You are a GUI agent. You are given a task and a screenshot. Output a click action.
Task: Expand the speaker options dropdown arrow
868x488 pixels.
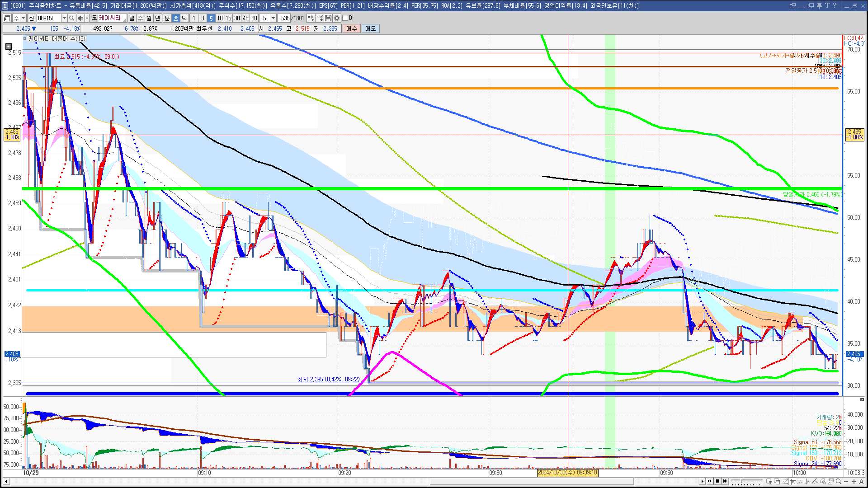click(x=87, y=18)
